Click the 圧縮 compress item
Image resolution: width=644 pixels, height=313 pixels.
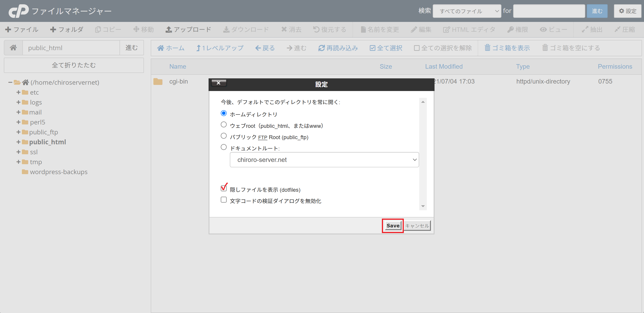click(x=625, y=30)
